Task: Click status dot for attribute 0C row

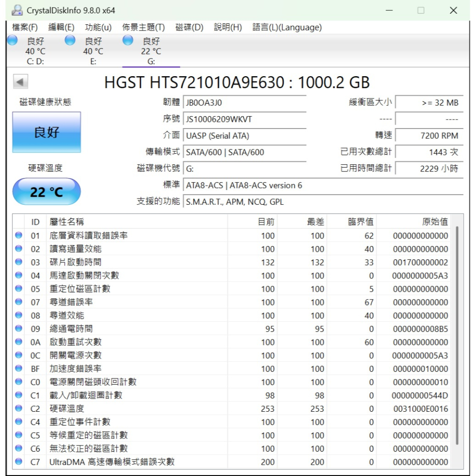Action: pyautogui.click(x=19, y=355)
